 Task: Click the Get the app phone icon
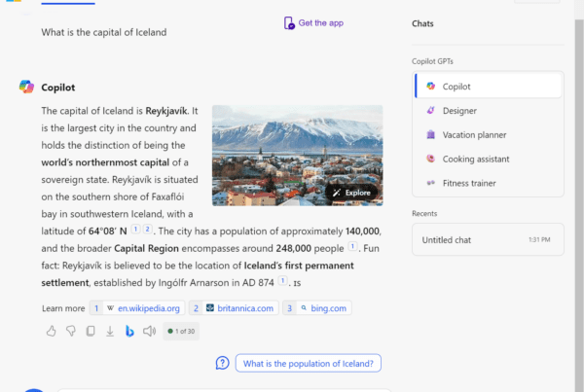pos(289,23)
